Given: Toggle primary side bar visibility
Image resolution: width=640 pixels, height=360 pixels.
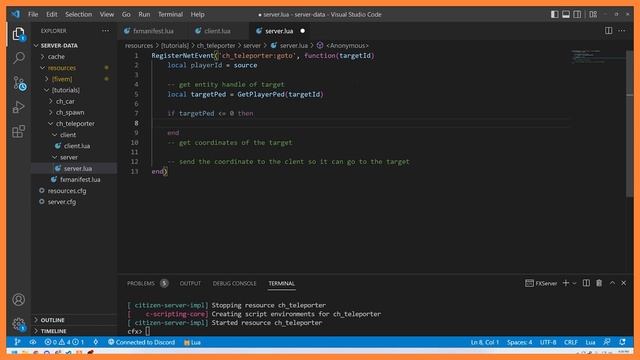Looking at the screenshot, I should coord(554,14).
